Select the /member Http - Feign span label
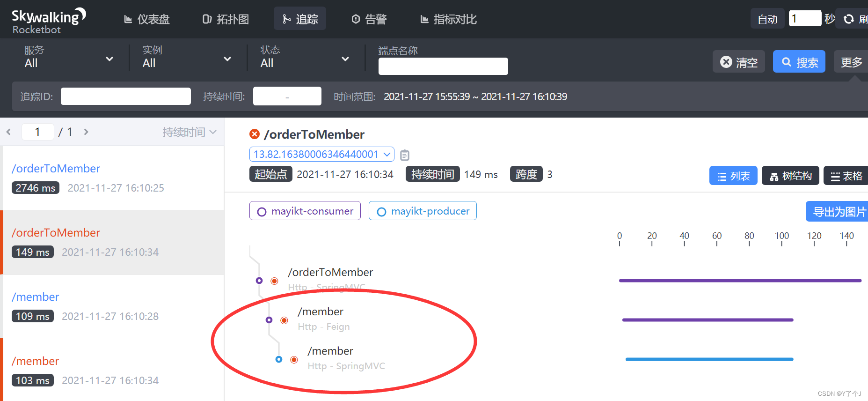The height and width of the screenshot is (401, 868). point(324,319)
